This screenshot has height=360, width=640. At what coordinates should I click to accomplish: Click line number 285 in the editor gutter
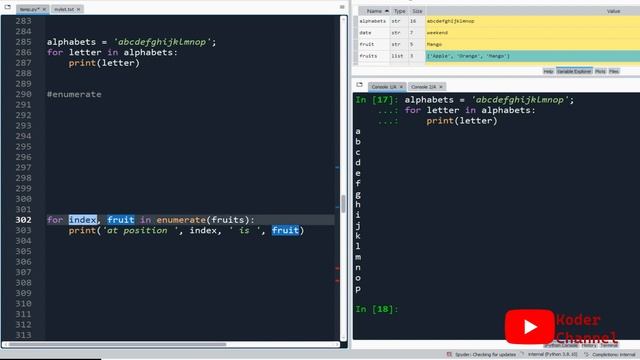point(23,42)
